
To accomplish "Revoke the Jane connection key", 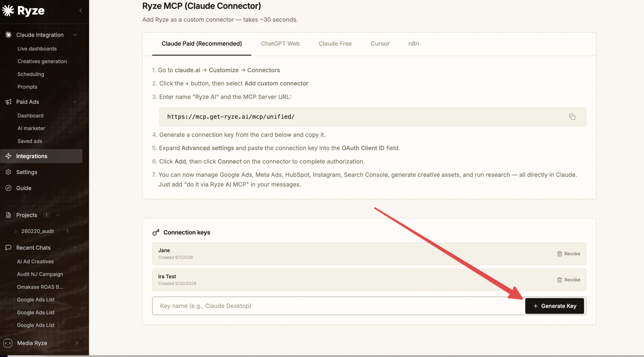I will click(568, 254).
